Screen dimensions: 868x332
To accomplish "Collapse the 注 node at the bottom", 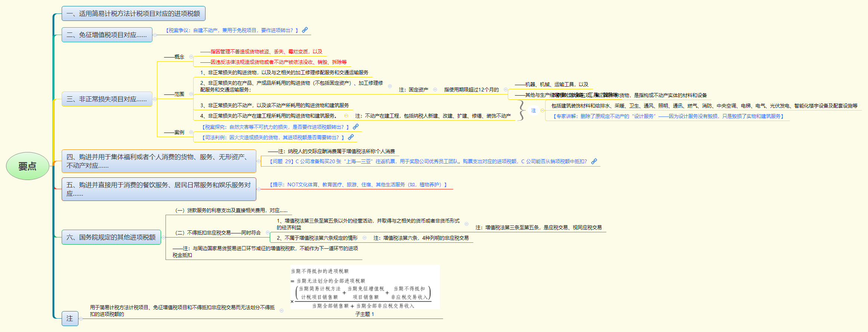I will (x=81, y=319).
